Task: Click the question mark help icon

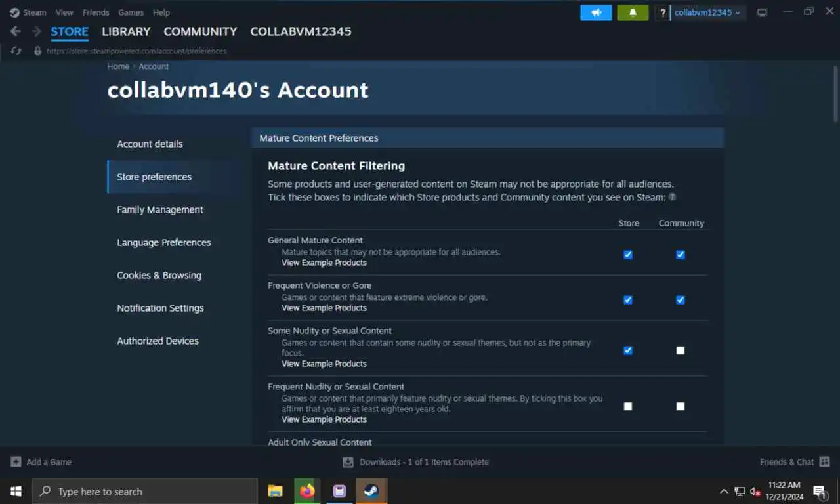Action: 663,12
